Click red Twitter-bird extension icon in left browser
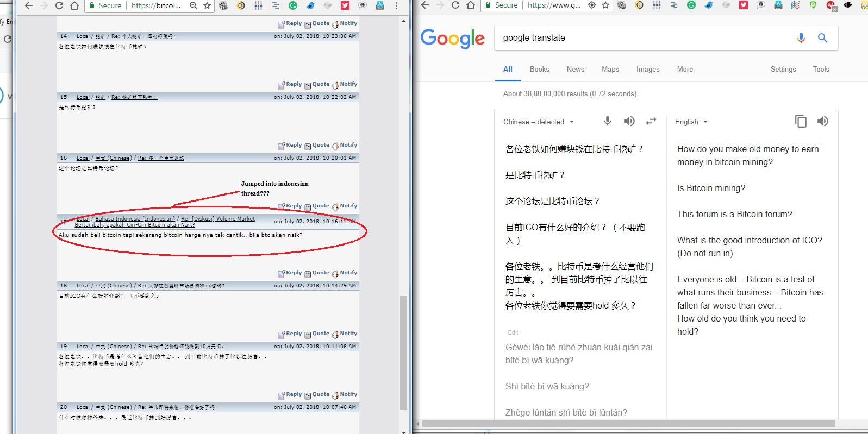 click(345, 5)
